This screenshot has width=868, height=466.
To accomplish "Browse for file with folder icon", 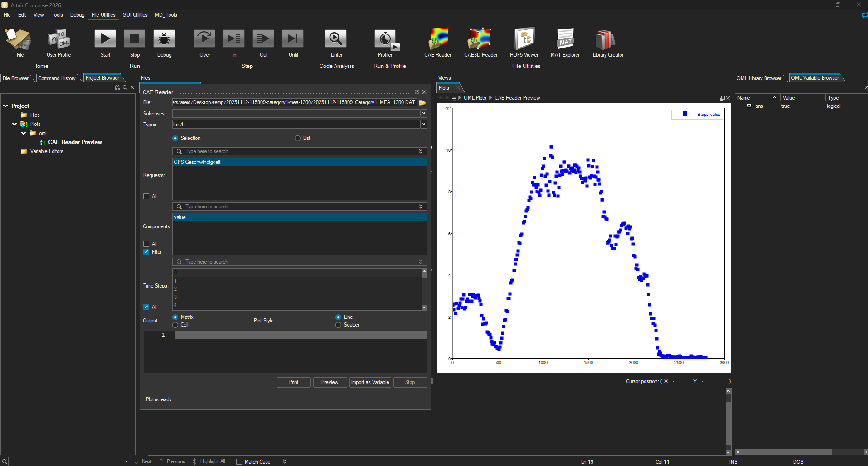I will click(x=422, y=103).
